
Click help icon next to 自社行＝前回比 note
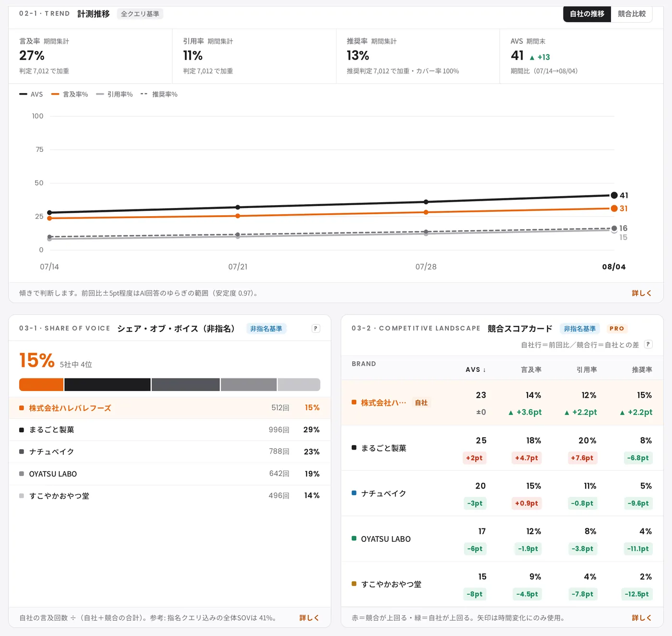coord(648,344)
